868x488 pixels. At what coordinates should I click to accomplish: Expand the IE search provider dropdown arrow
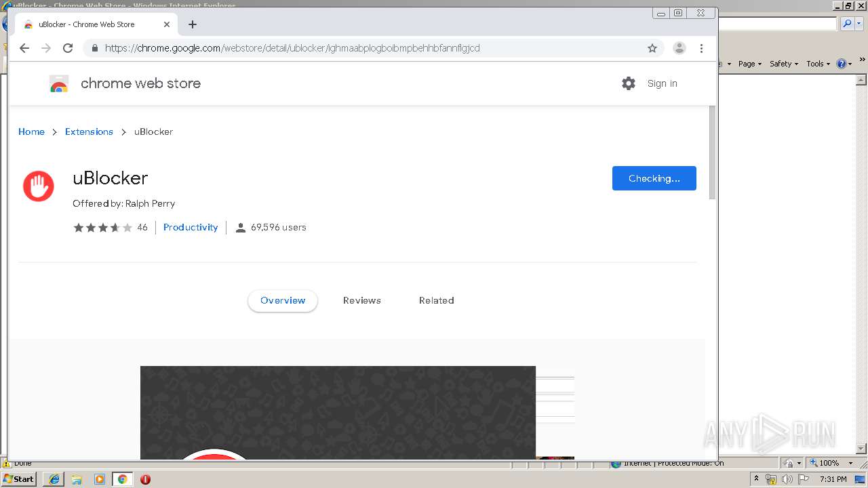(859, 24)
